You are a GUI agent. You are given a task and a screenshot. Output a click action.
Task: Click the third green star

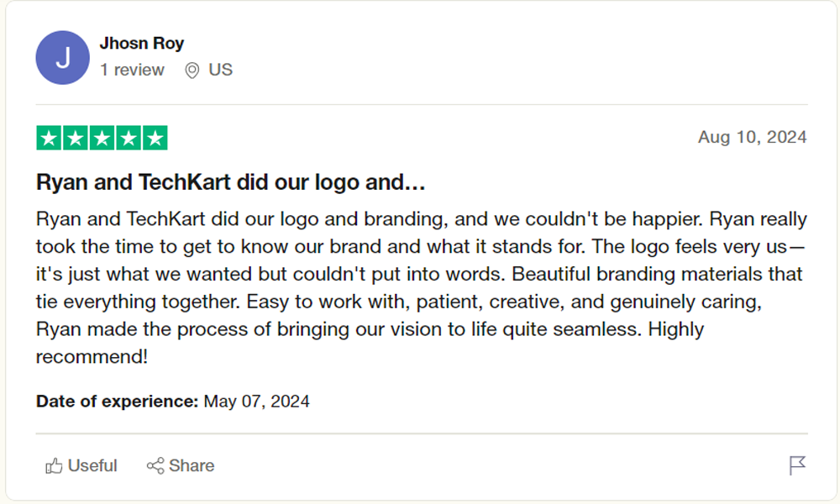[102, 139]
